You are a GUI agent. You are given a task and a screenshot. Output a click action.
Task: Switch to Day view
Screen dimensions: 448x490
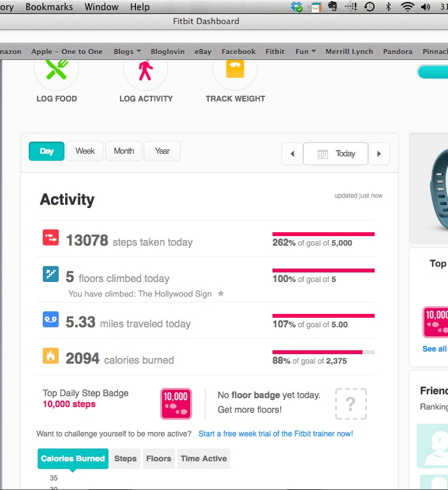[47, 151]
